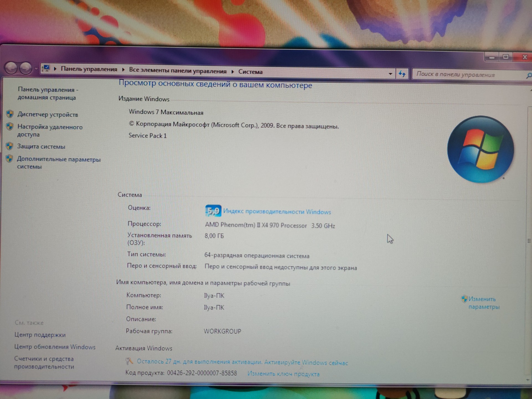Image resolution: width=532 pixels, height=399 pixels.
Task: Expand the arrow after Панель управления
Action: coord(123,70)
